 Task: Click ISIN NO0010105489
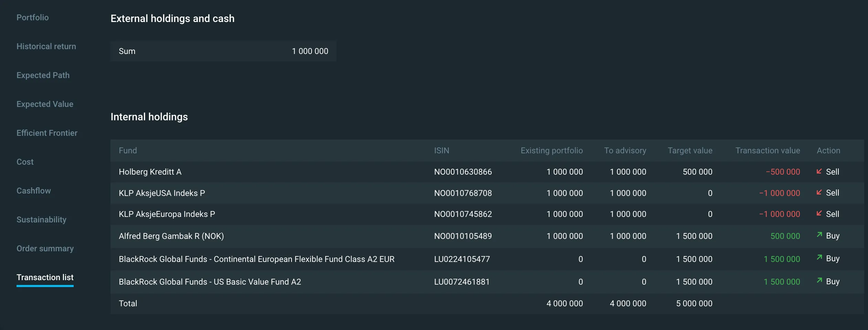pyautogui.click(x=463, y=236)
